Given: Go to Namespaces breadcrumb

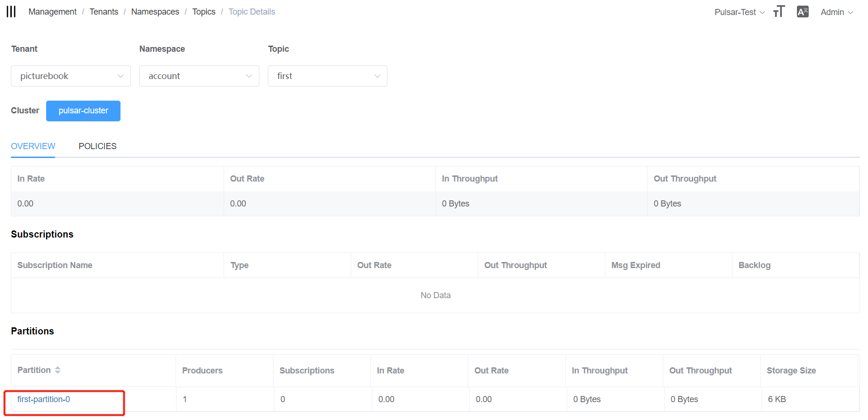Looking at the screenshot, I should [155, 12].
